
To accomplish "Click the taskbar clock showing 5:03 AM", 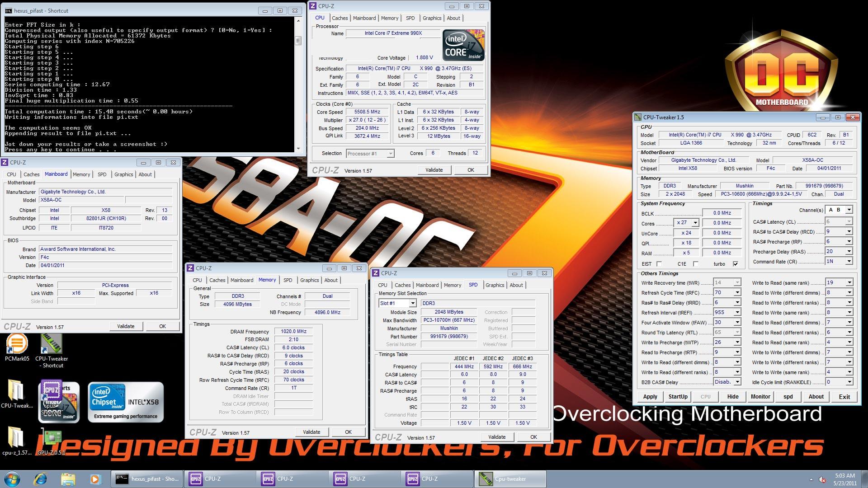I will pos(844,479).
